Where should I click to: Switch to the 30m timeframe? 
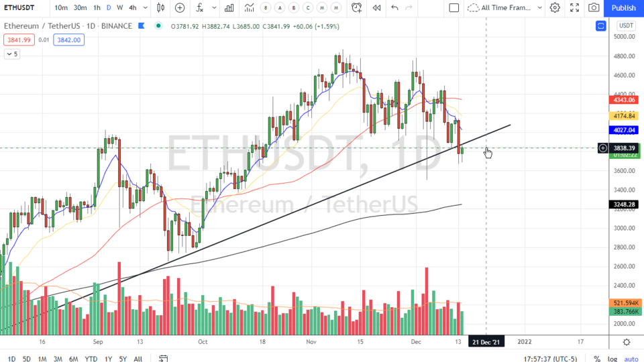[80, 8]
